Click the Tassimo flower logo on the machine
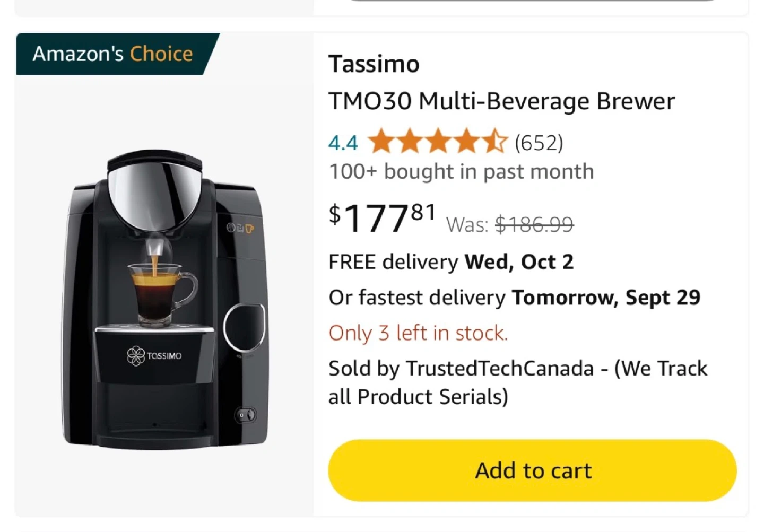Image resolution: width=764 pixels, height=532 pixels. pyautogui.click(x=136, y=355)
